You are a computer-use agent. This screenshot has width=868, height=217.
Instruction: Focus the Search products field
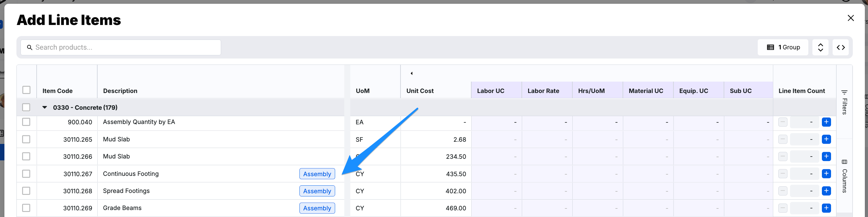(x=121, y=47)
